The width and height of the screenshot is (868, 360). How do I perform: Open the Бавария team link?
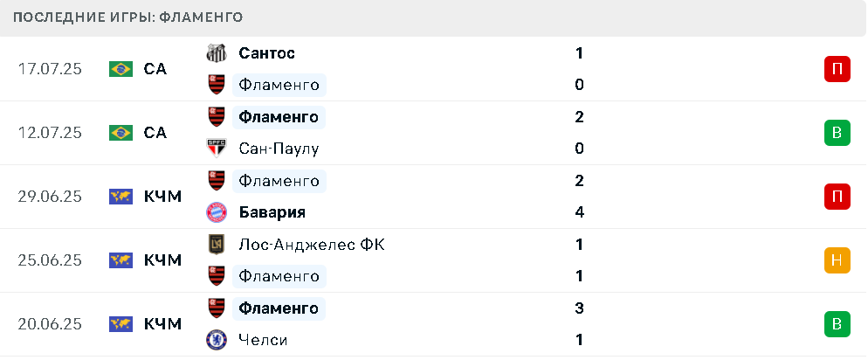click(272, 212)
